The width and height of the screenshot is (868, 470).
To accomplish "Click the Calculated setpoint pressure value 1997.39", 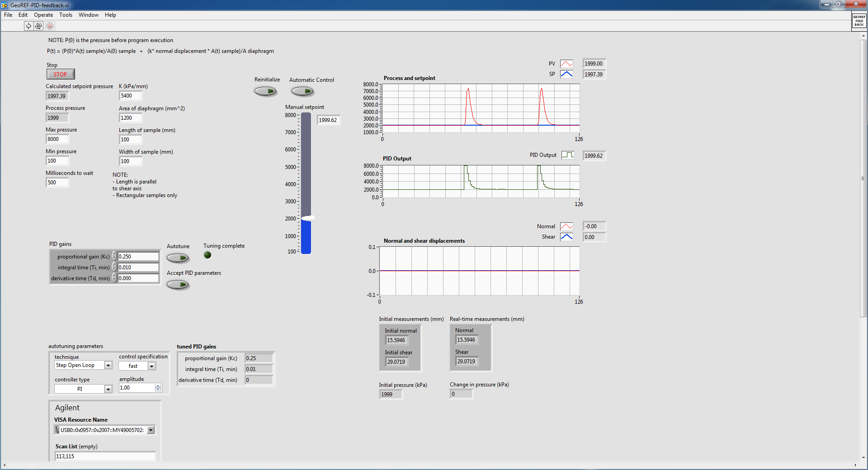I will [57, 96].
